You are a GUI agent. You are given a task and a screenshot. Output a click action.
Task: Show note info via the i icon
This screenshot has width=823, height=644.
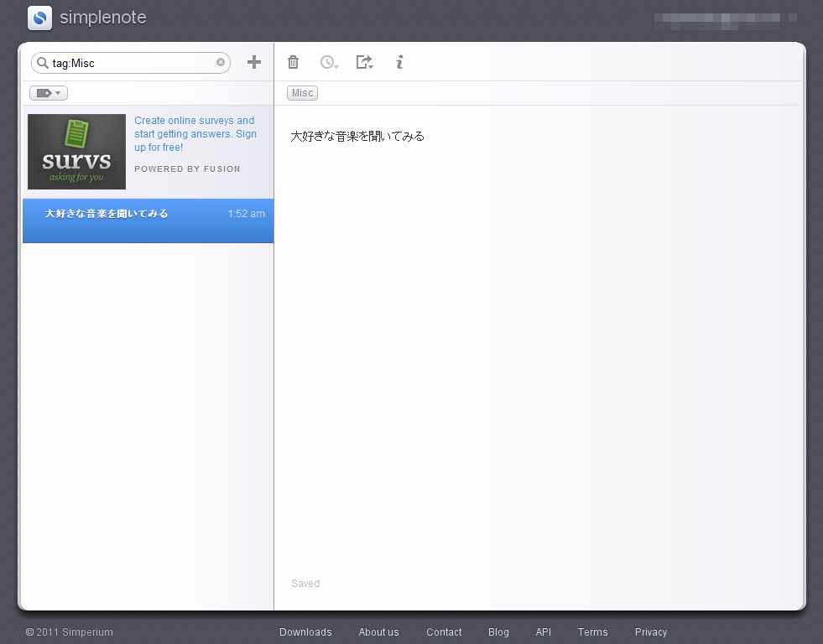(399, 62)
